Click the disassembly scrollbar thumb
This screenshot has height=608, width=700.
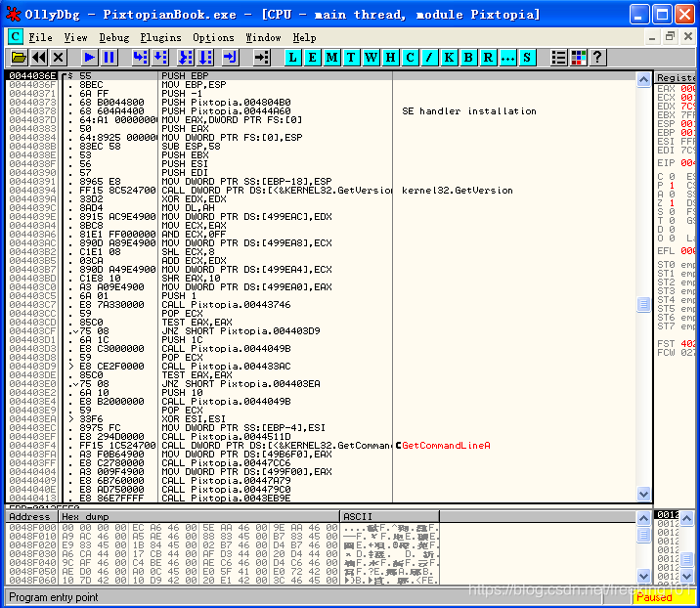[x=643, y=304]
